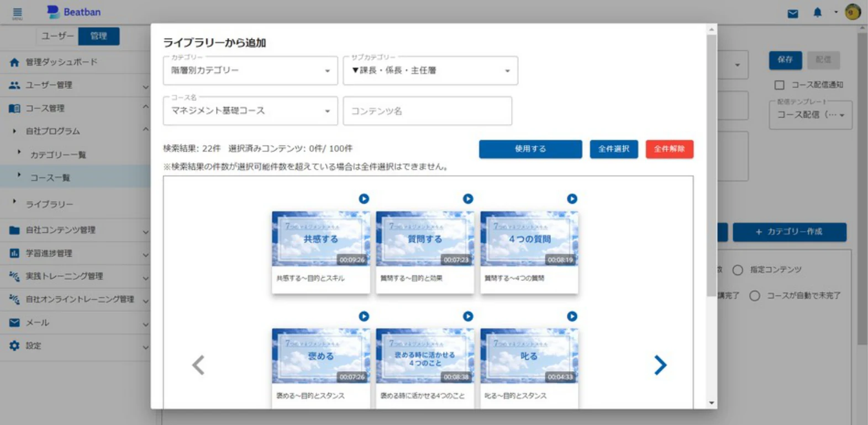Expand 設定 in the sidebar

(x=75, y=346)
